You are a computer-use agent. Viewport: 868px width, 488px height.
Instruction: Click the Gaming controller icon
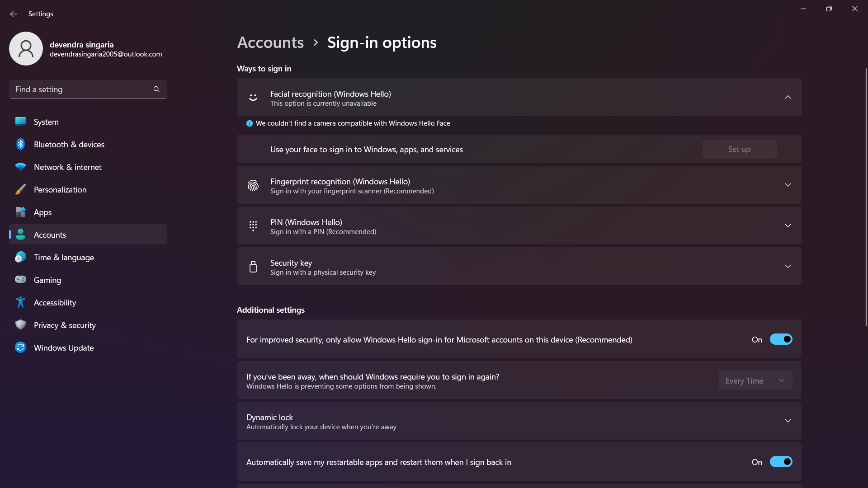pos(21,280)
